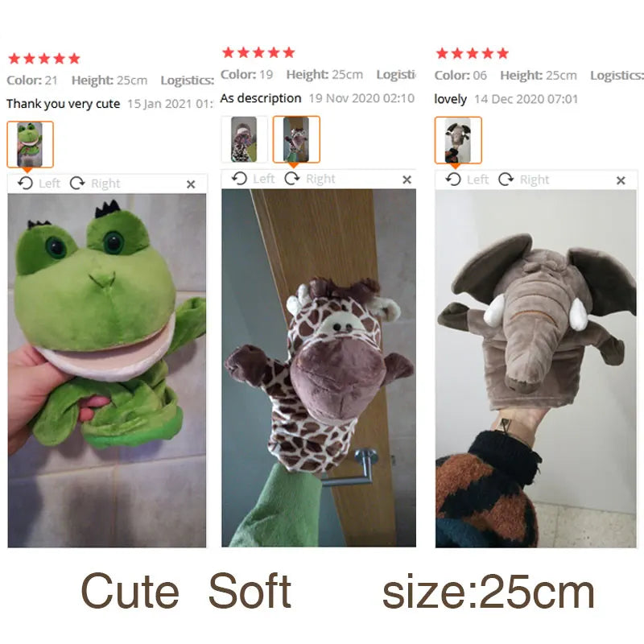Close the elephant photo viewer
Viewport: 644px width, 644px height.
point(621,180)
